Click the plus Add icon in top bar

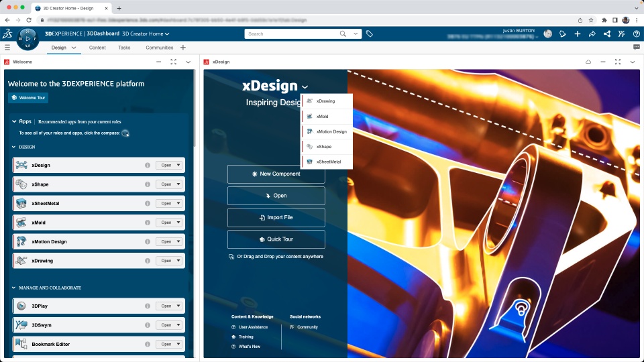pyautogui.click(x=578, y=34)
